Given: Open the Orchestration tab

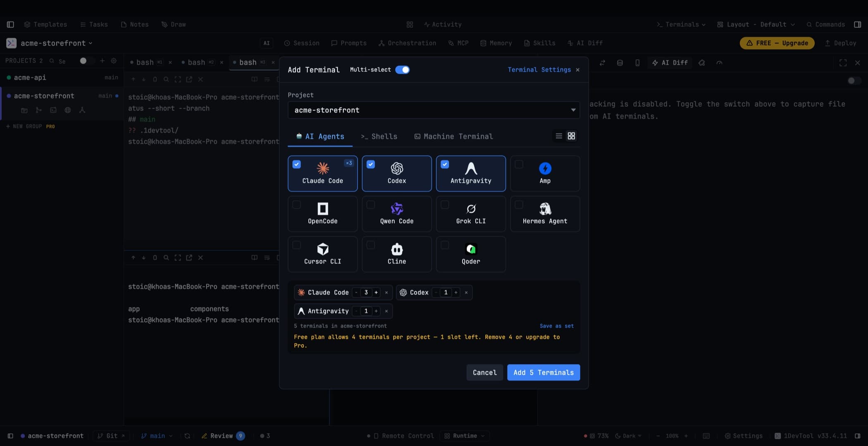Looking at the screenshot, I should tap(407, 43).
